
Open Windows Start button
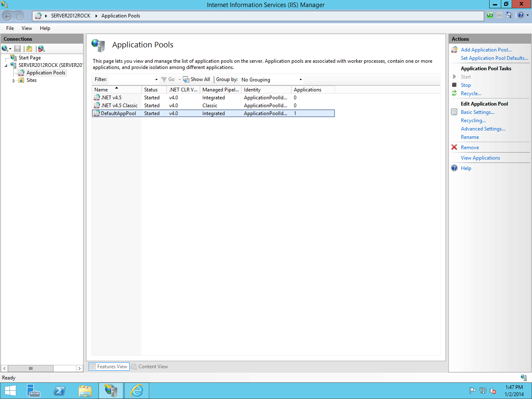tap(10, 391)
